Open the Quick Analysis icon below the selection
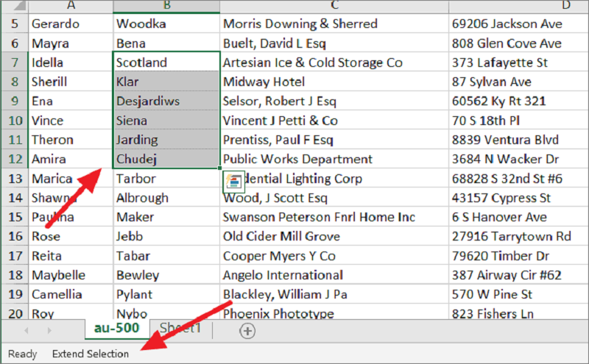The image size is (589, 364). [x=234, y=180]
